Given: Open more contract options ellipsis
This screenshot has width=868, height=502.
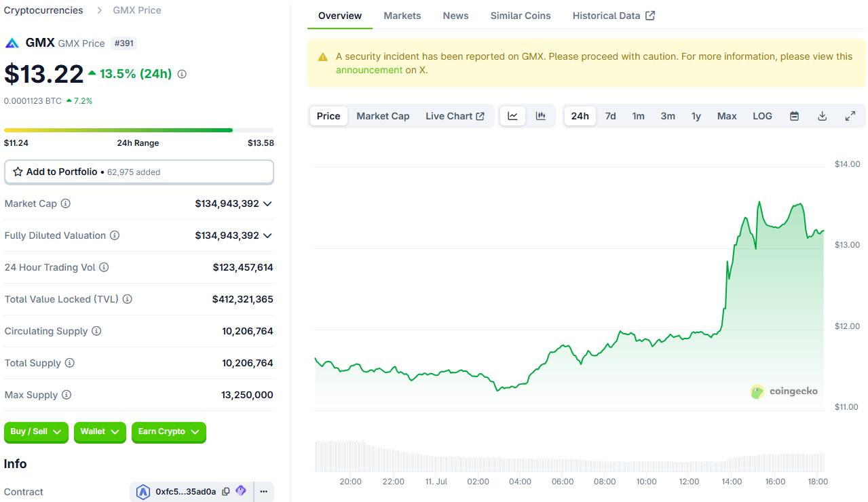Looking at the screenshot, I should click(264, 491).
